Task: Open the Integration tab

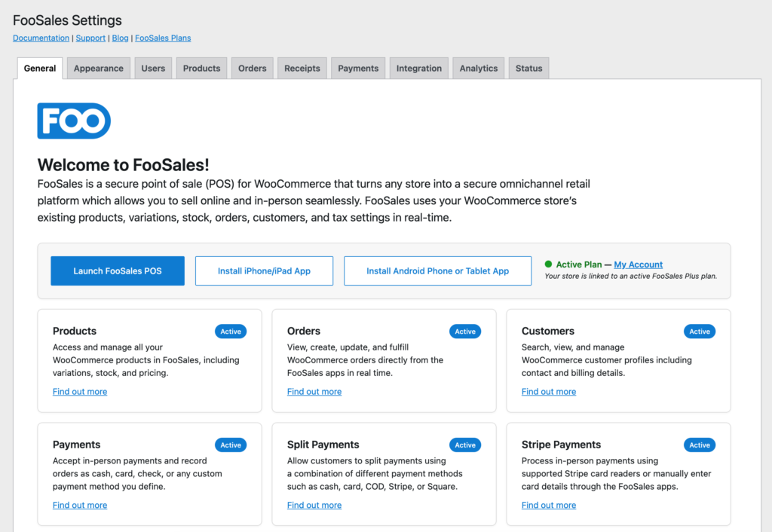Action: (419, 68)
